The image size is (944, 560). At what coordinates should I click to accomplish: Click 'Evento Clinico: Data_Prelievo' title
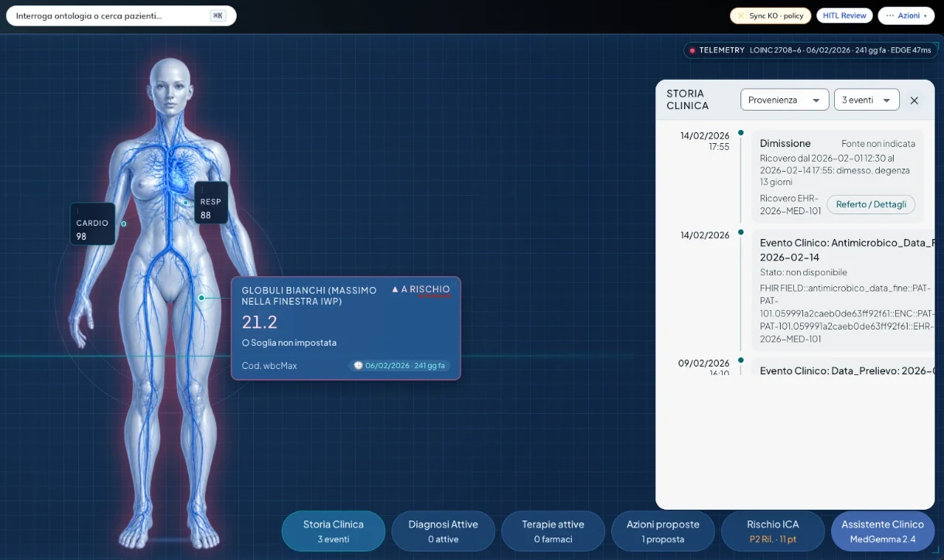coord(847,370)
